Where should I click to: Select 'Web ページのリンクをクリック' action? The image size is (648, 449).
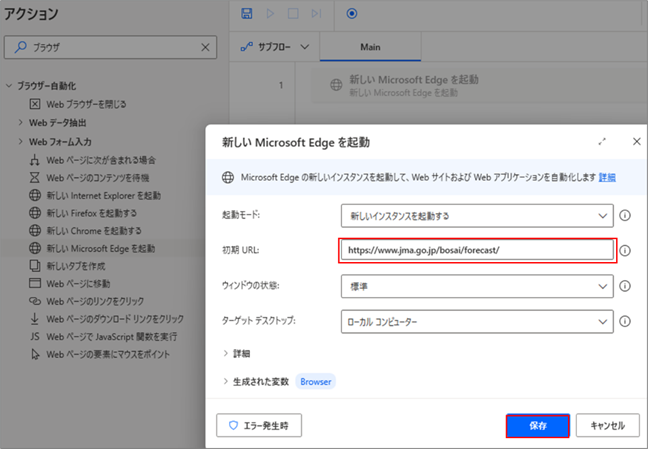[86, 301]
